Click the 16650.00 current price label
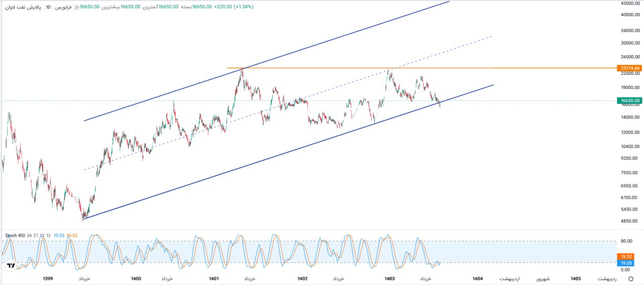 point(630,101)
